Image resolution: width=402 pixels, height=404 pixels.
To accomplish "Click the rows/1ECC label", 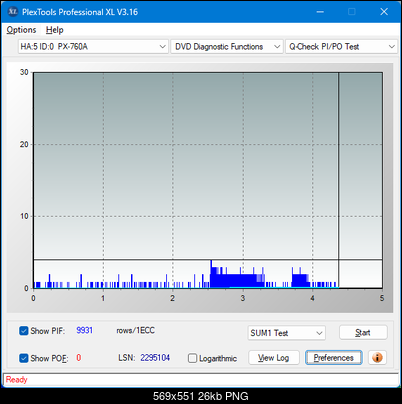I will coord(135,330).
